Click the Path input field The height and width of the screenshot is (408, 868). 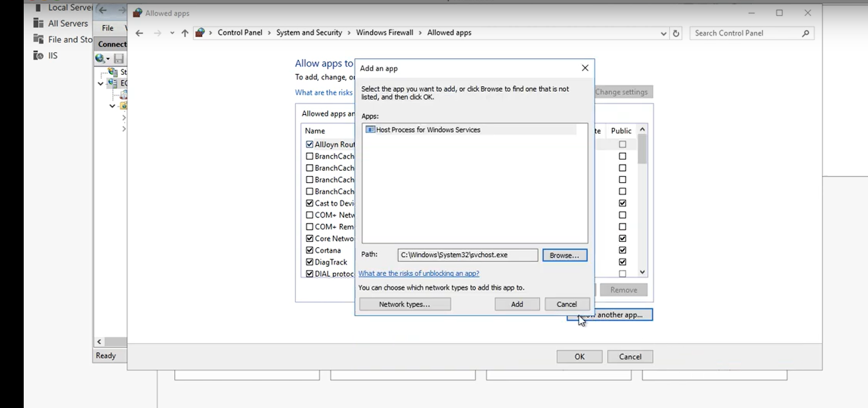pyautogui.click(x=468, y=255)
